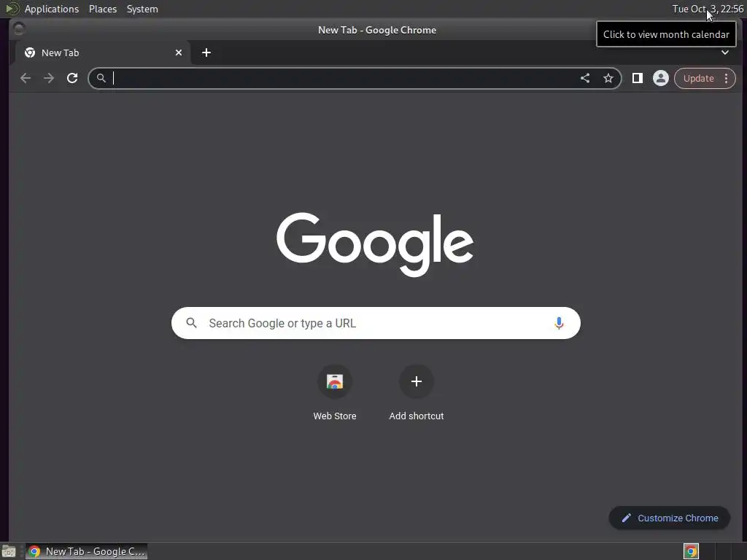Screen dimensions: 747x560
Task: Bookmark this tab with the star icon
Action: (608, 78)
